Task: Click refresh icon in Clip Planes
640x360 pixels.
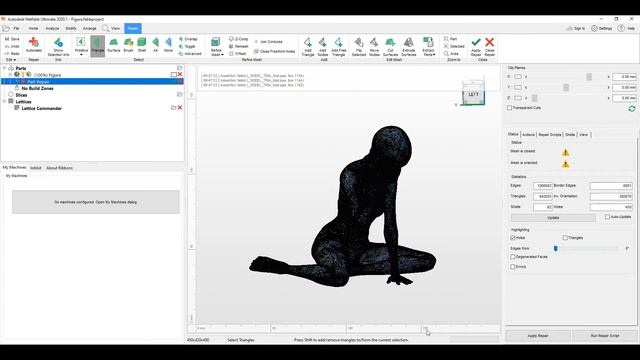Action: [632, 109]
